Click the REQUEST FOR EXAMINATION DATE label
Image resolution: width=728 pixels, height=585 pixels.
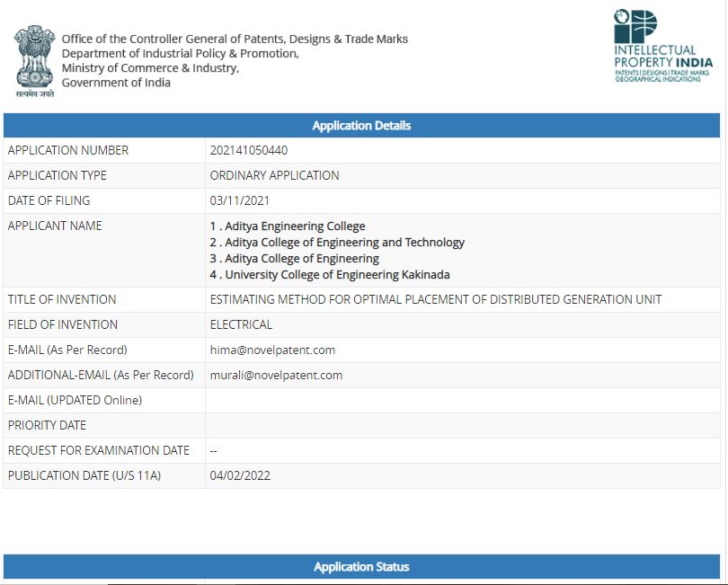click(99, 450)
